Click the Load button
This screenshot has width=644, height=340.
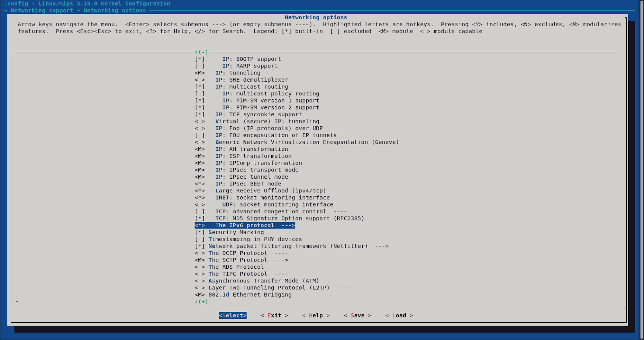tap(399, 315)
